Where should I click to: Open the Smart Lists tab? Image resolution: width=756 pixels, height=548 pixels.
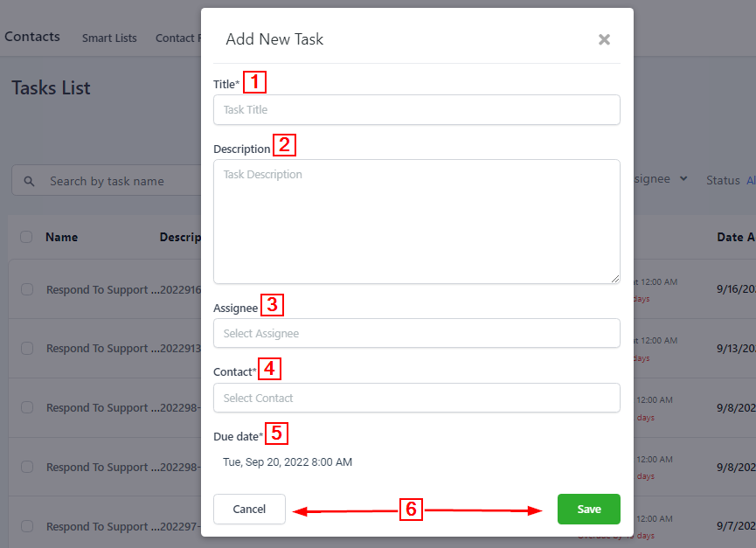click(109, 38)
